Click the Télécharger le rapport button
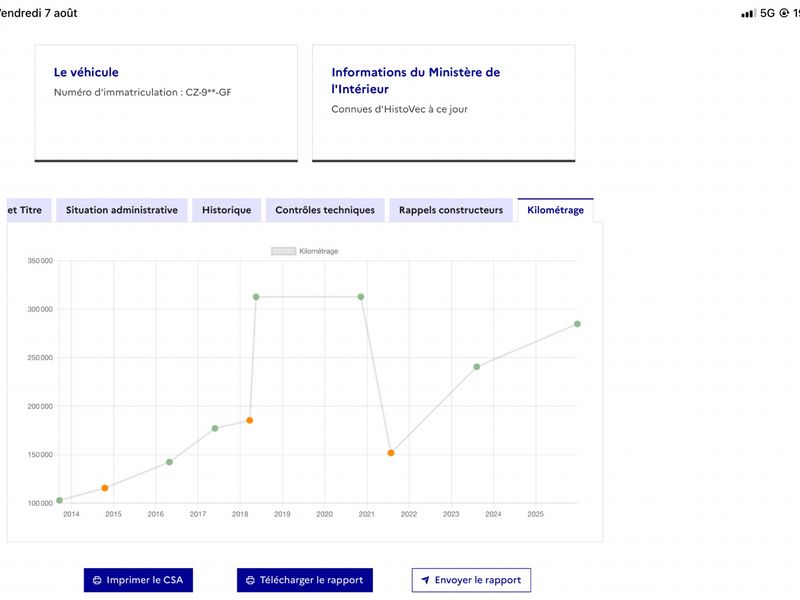800x600 pixels. pyautogui.click(x=305, y=580)
